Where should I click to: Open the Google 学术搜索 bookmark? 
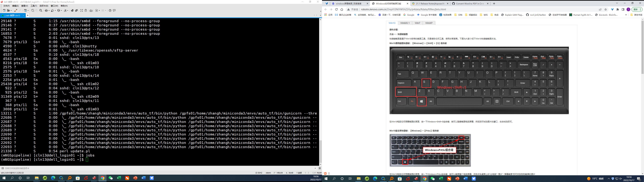[427, 15]
